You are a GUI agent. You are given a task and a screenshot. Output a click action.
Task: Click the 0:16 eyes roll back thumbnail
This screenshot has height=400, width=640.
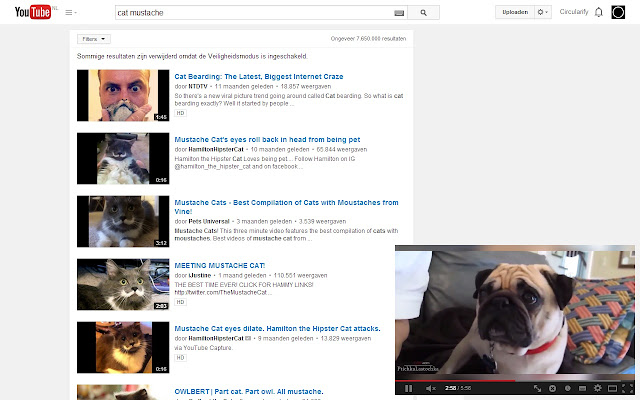point(123,158)
